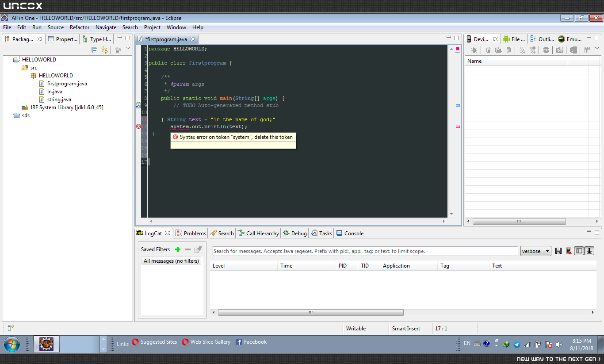Open the File Explorer tab

pos(514,39)
